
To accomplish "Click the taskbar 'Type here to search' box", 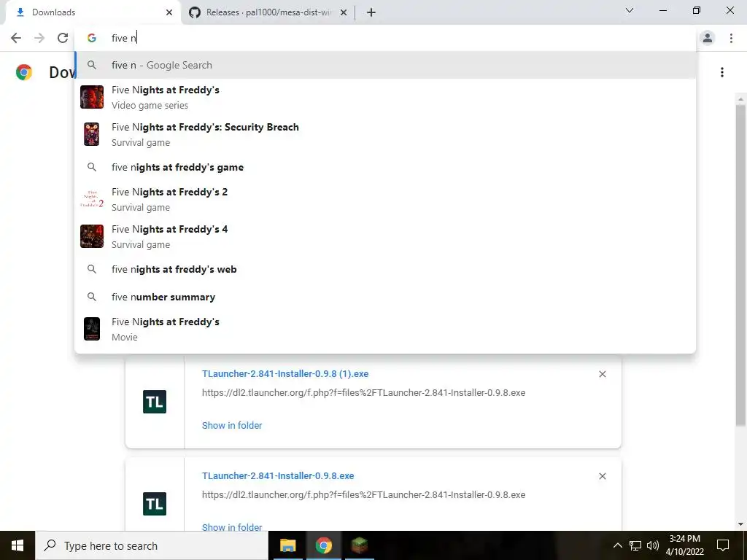I will [x=152, y=545].
